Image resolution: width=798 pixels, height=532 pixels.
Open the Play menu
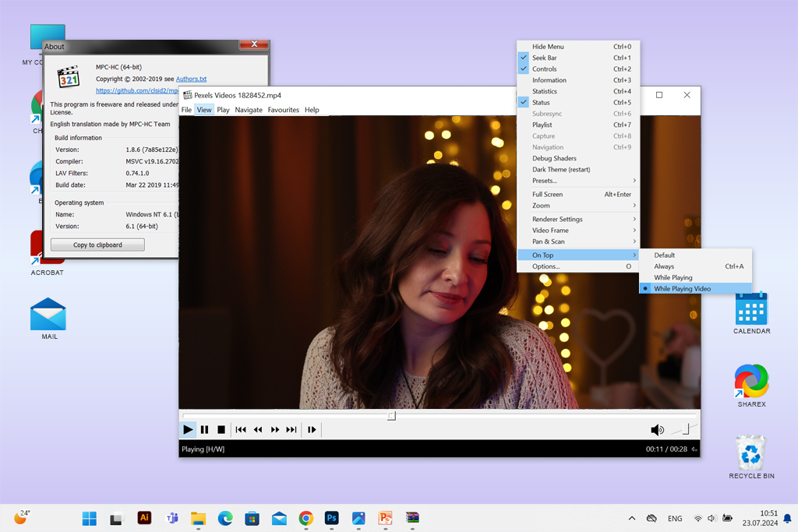point(223,109)
